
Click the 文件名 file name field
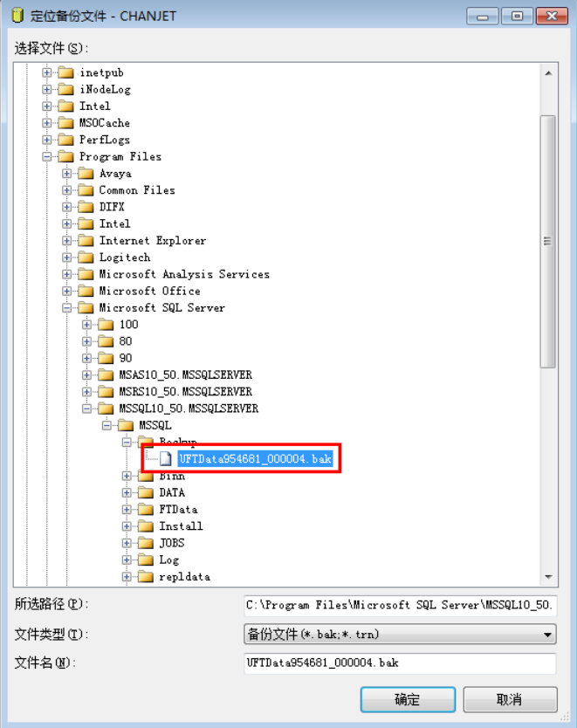[x=400, y=663]
